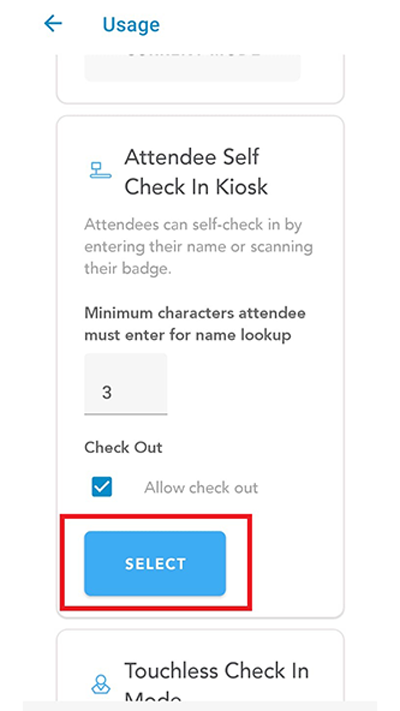Tap the number 3 in the lookup field
400x711 pixels.
pyautogui.click(x=107, y=392)
